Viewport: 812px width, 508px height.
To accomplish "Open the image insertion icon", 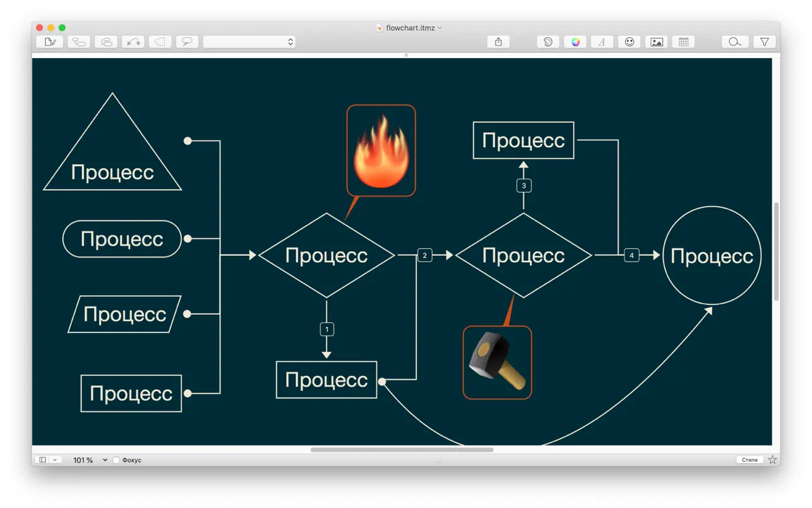I will (656, 42).
